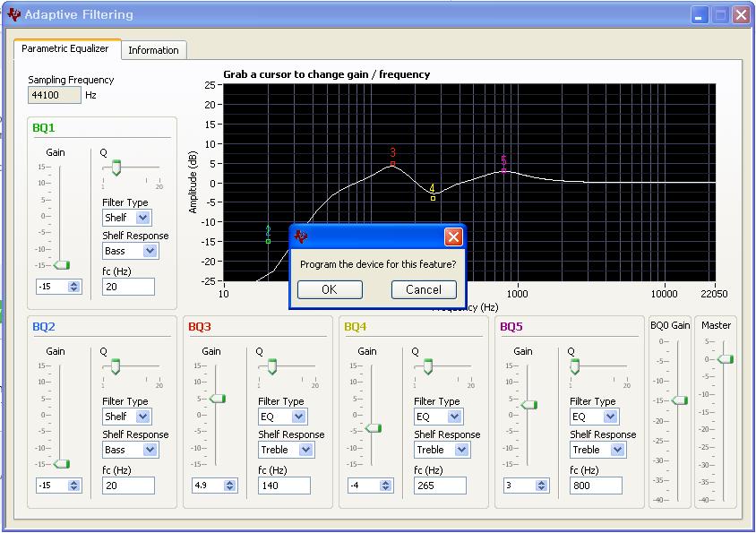Confirm the dialog with OK
The image size is (756, 533).
tap(330, 289)
